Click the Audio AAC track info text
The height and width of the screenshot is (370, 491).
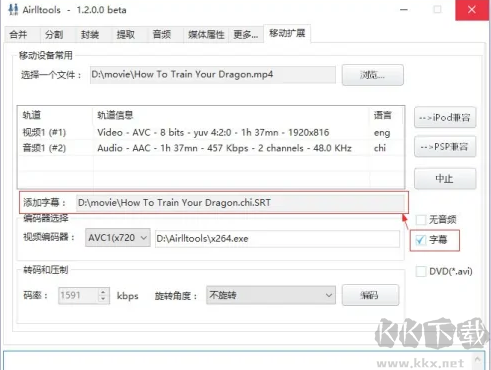(224, 148)
